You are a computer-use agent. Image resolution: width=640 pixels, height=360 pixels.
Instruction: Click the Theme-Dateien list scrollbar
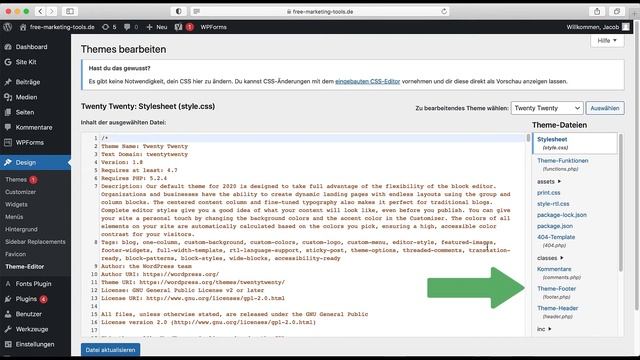tap(621, 202)
